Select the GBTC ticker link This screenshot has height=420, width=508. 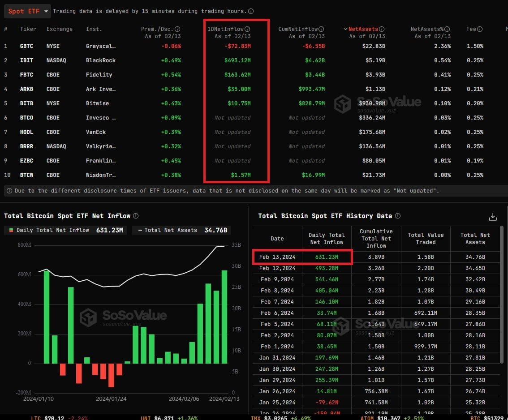[26, 46]
